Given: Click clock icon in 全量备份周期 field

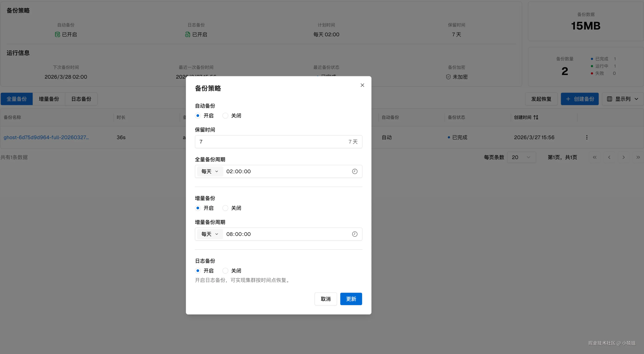Looking at the screenshot, I should coord(354,171).
